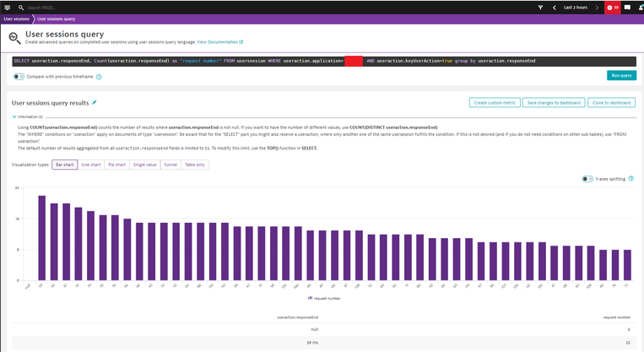Open the Dynatrace navigation menu icon

click(7, 7)
